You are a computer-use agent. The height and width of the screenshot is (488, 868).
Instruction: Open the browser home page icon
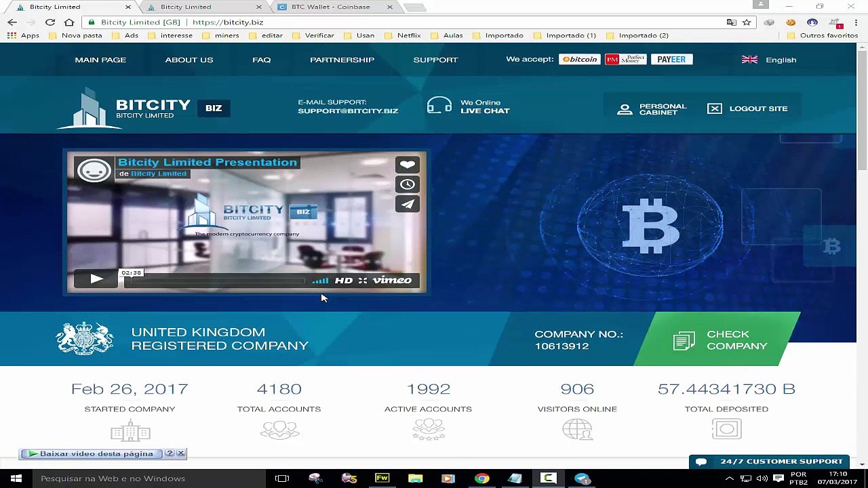pyautogui.click(x=69, y=22)
